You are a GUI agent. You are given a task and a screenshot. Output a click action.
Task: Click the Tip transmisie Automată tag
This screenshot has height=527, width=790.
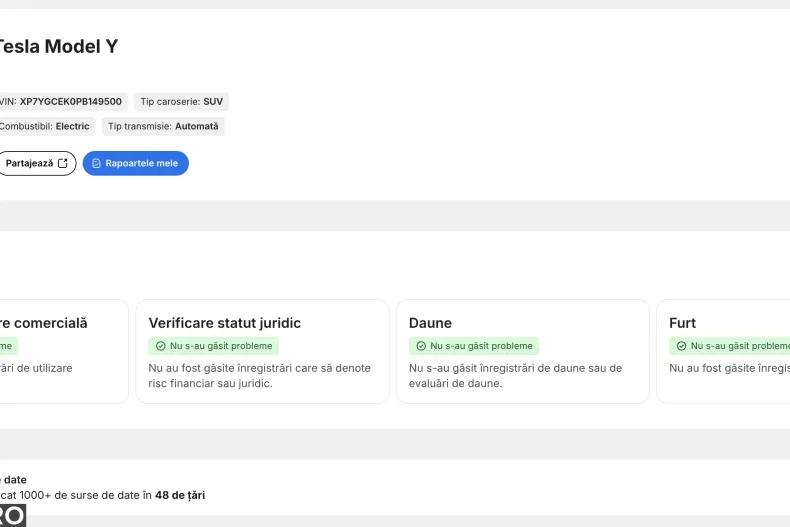click(x=163, y=126)
